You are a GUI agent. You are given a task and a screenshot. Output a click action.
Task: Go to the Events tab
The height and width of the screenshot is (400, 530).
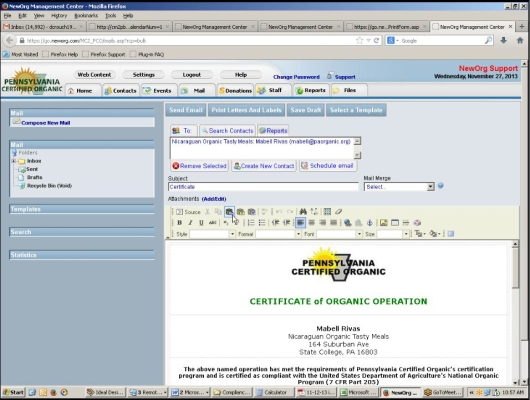point(158,91)
